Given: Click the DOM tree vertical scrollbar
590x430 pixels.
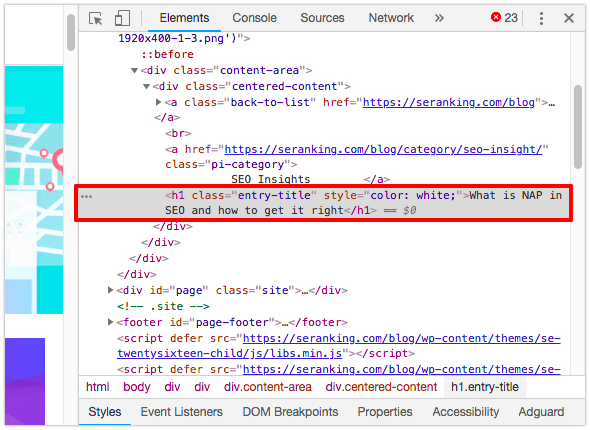Looking at the screenshot, I should (578, 127).
